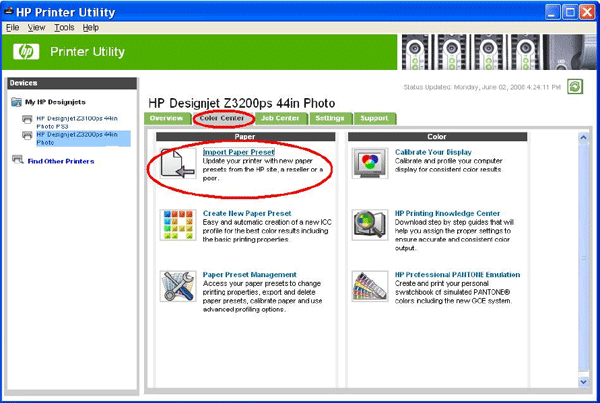Click the Create New Paper Preset color grid icon
Image resolution: width=600 pixels, height=403 pixels.
tap(178, 225)
